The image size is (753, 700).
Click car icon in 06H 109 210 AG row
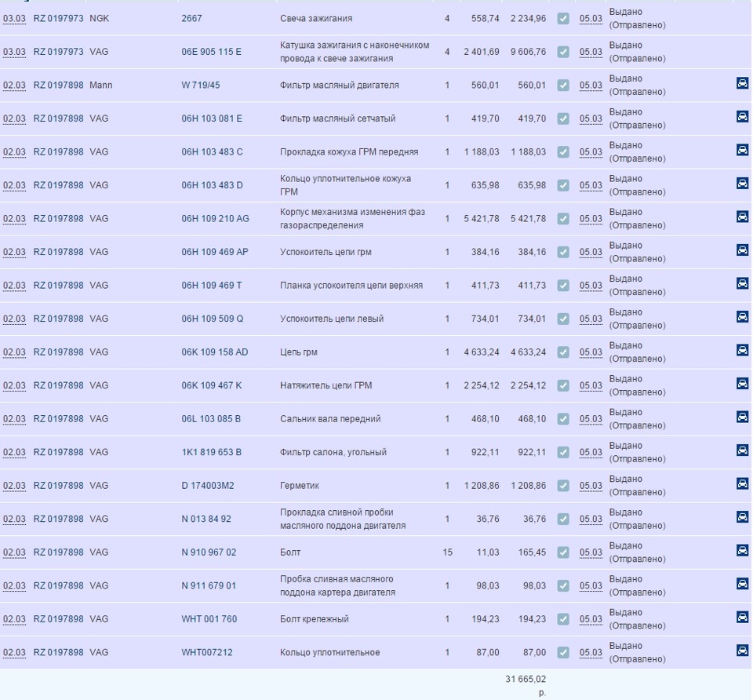[x=742, y=217]
